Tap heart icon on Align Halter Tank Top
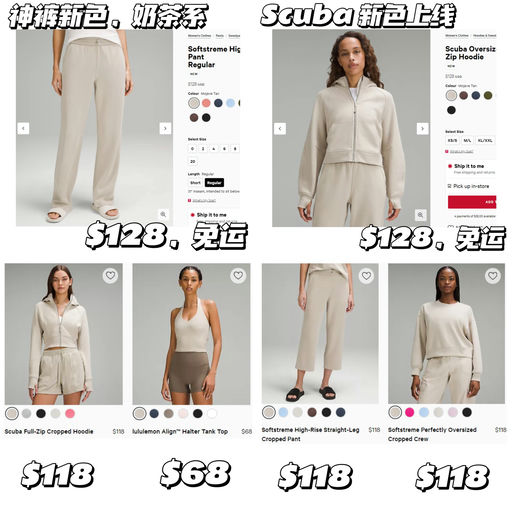This screenshot has width=512, height=512. tap(238, 276)
